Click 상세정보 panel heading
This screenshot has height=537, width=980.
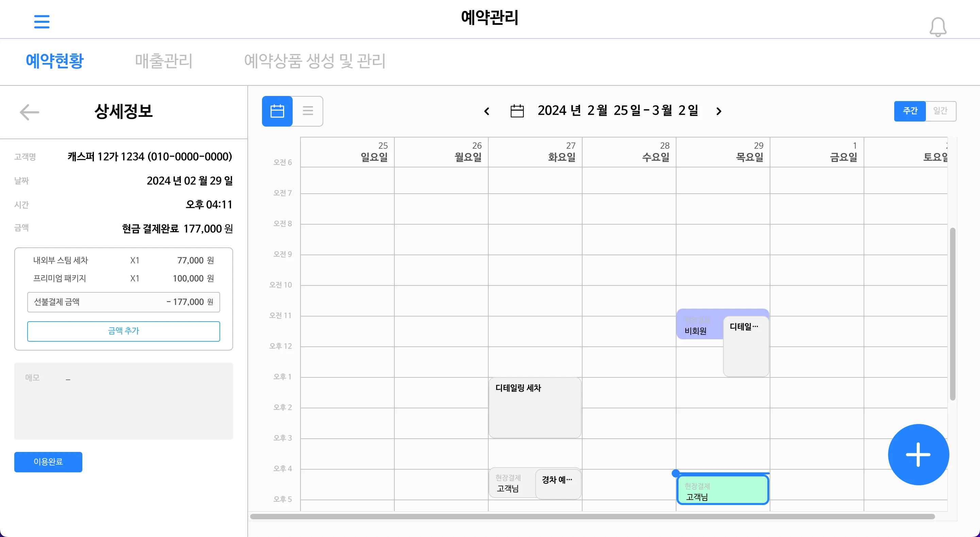[124, 112]
